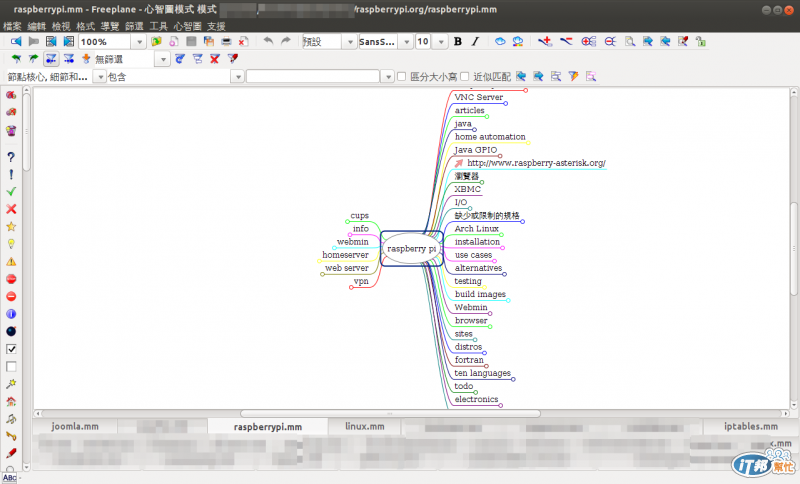The height and width of the screenshot is (484, 800).
Task: Add red pencil icon to node
Action: 11,453
